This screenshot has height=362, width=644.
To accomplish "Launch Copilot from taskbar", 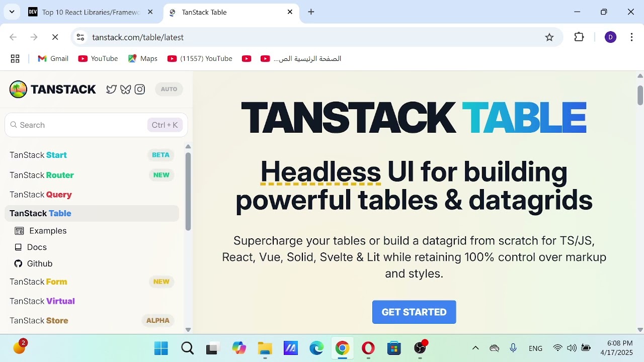I will (x=239, y=348).
